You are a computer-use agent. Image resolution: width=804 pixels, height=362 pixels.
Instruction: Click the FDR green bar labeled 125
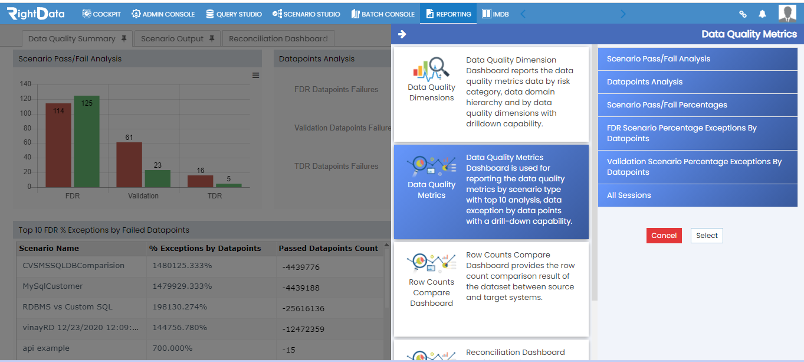click(86, 142)
